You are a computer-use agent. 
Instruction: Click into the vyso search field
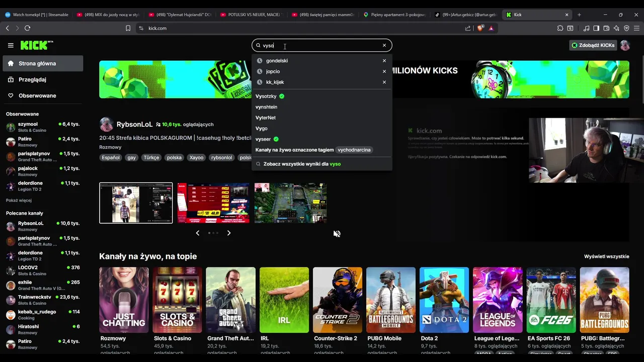click(321, 45)
